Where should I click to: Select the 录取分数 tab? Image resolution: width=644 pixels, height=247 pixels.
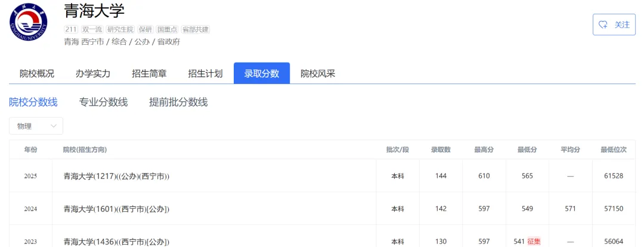pyautogui.click(x=262, y=73)
